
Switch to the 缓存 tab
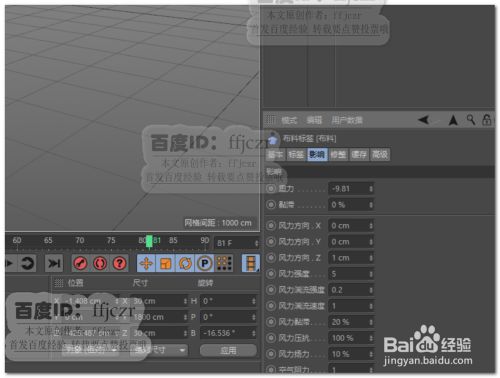(x=359, y=155)
